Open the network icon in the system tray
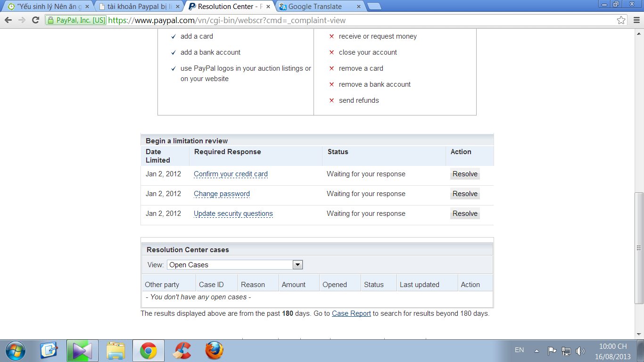This screenshot has width=644, height=362. tap(566, 351)
